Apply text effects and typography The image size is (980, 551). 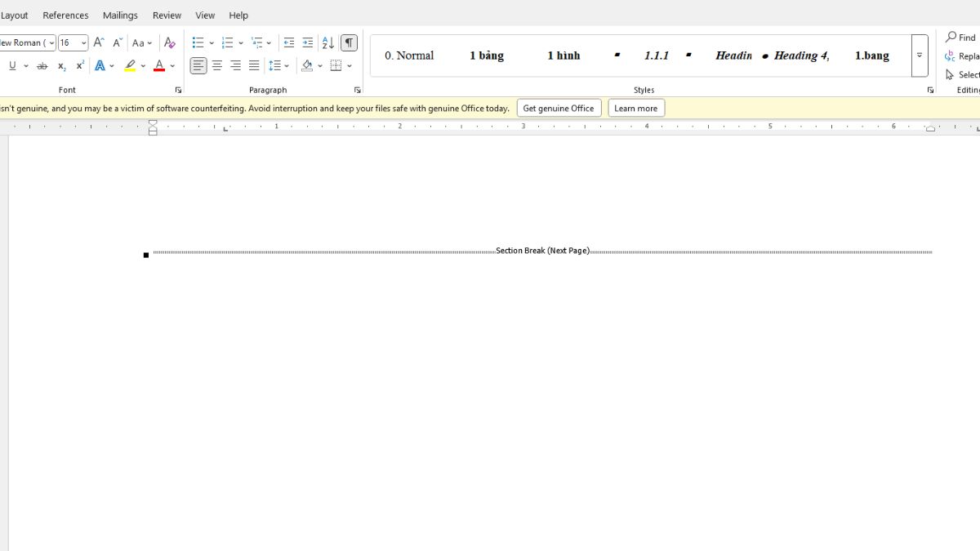click(100, 65)
